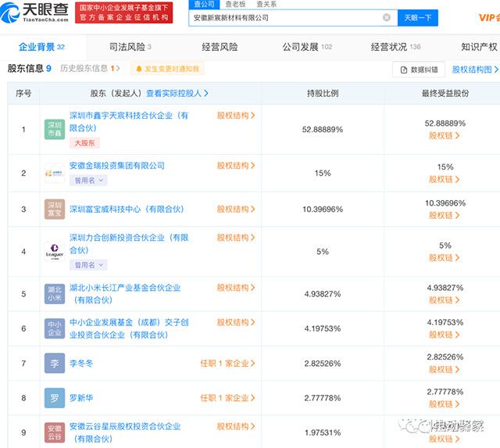Select the 公司发展 tab
Image resolution: width=500 pixels, height=448 pixels.
[x=307, y=47]
